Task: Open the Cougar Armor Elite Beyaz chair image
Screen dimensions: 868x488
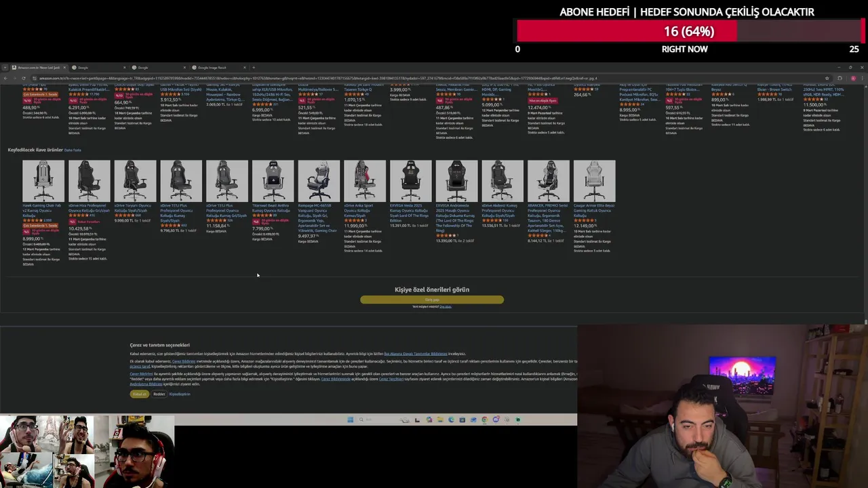Action: [x=595, y=181]
